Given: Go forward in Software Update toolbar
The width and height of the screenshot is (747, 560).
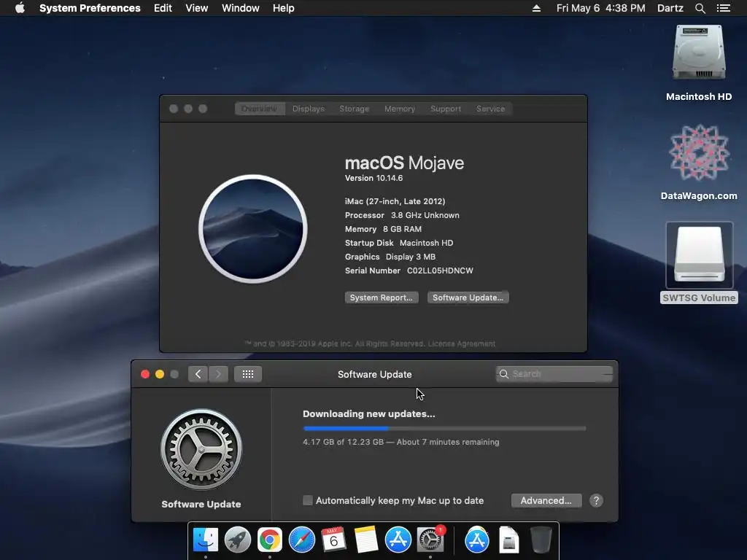Looking at the screenshot, I should pyautogui.click(x=218, y=374).
